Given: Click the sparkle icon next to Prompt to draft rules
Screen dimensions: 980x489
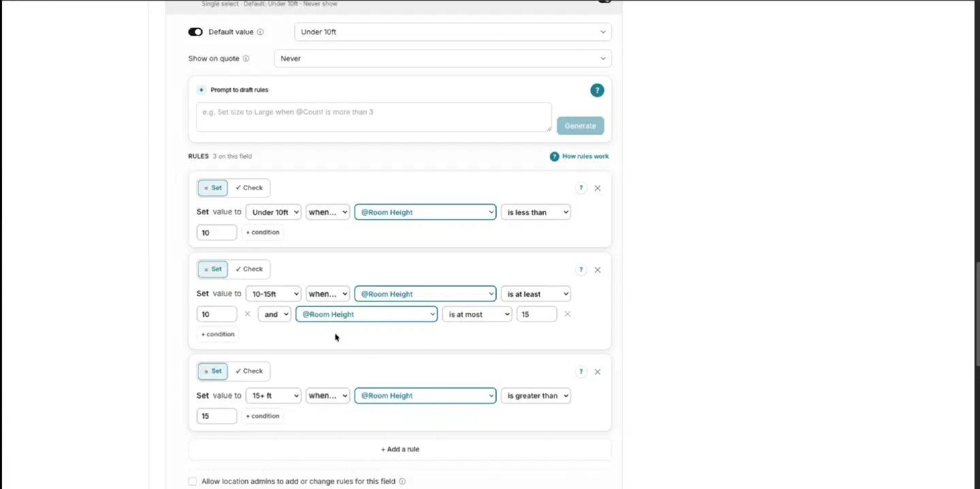Looking at the screenshot, I should [201, 90].
